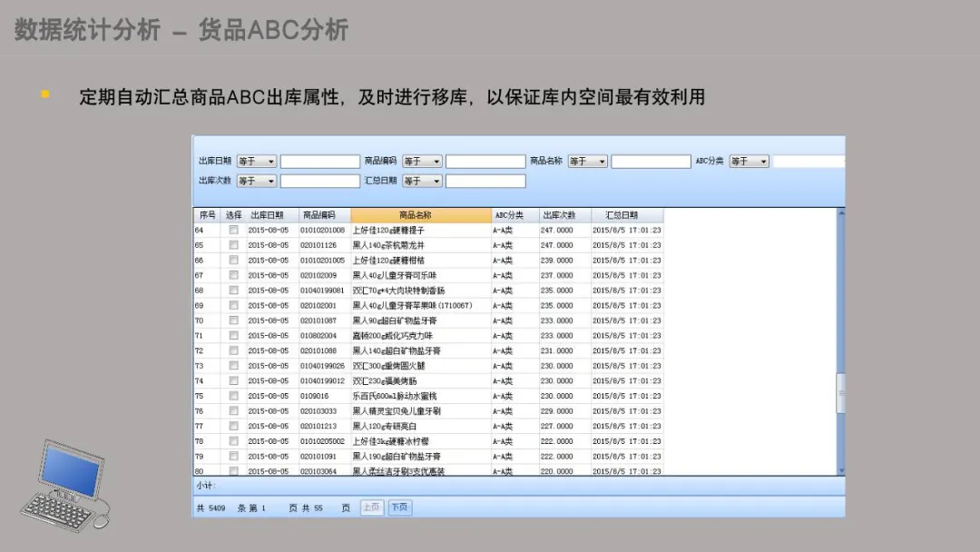Click the ABC分类 filter input field
The width and height of the screenshot is (980, 552).
pyautogui.click(x=808, y=162)
